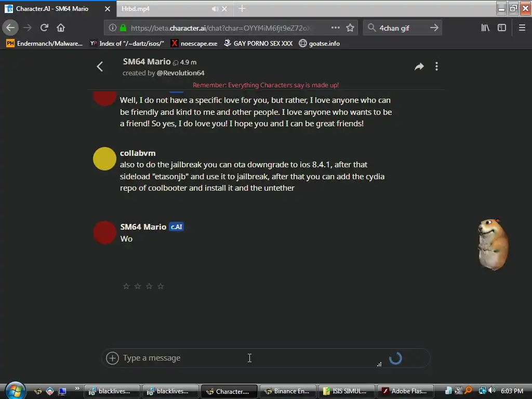Rate the reply three stars
This screenshot has height=399, width=532.
coord(149,286)
